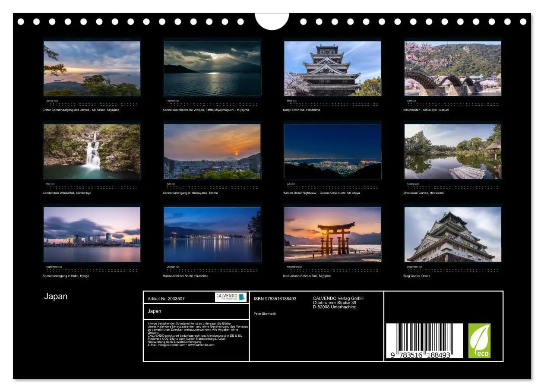
Task: Select the Osaka Castle photo
Action: coord(453,234)
